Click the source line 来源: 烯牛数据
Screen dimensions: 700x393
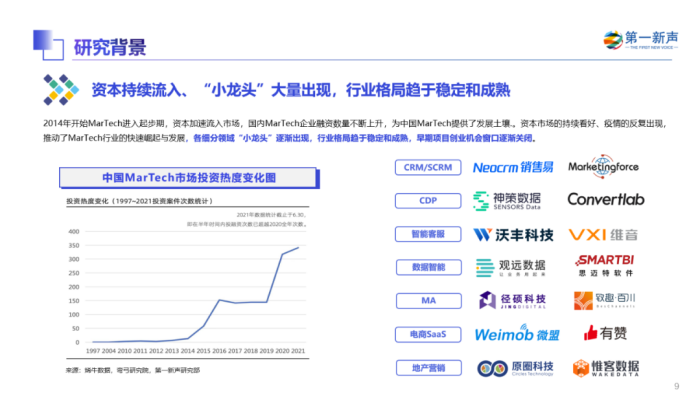(133, 370)
